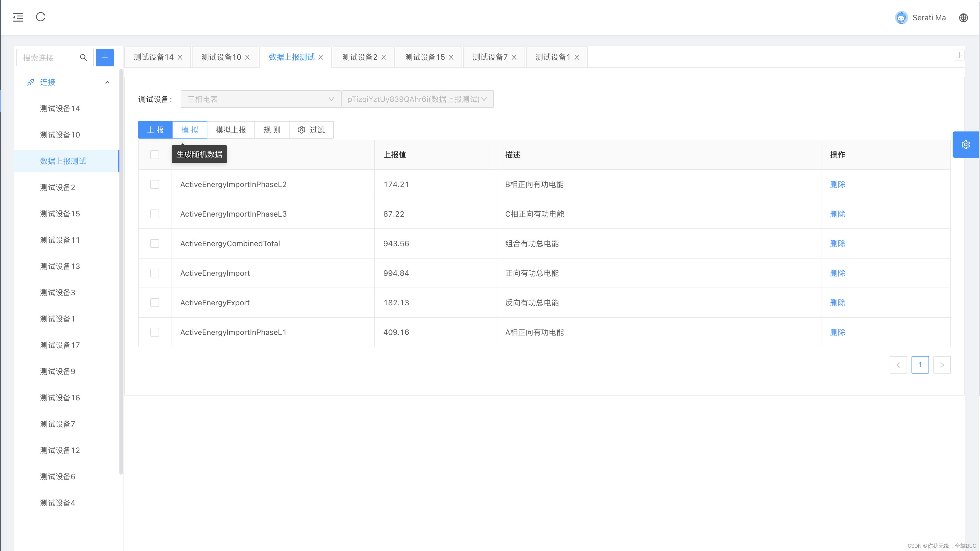Collapse the sidebar menu icon
The width and height of the screenshot is (980, 551).
pyautogui.click(x=18, y=17)
